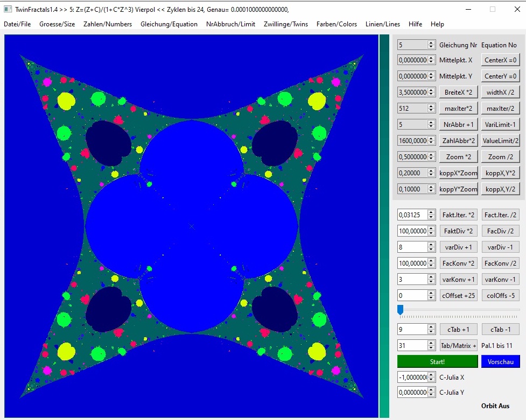The image size is (526, 420).
Task: Click the koppX,Y*2 button
Action: (501, 173)
